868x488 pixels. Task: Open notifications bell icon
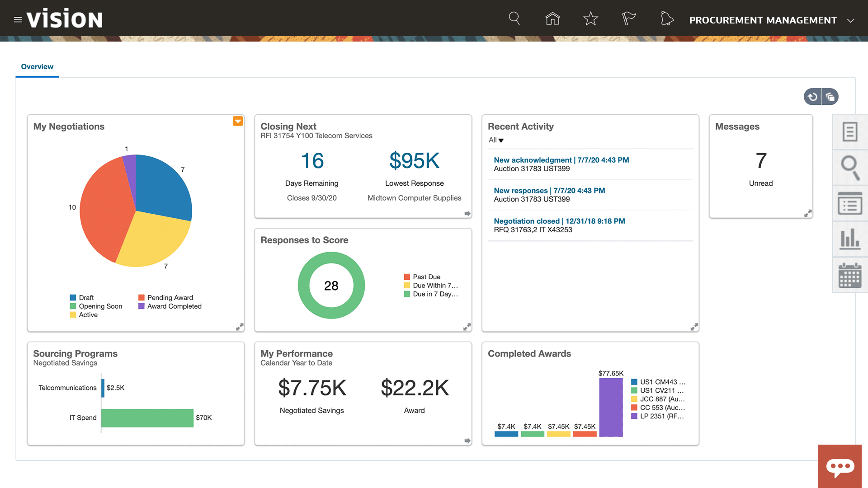(667, 19)
